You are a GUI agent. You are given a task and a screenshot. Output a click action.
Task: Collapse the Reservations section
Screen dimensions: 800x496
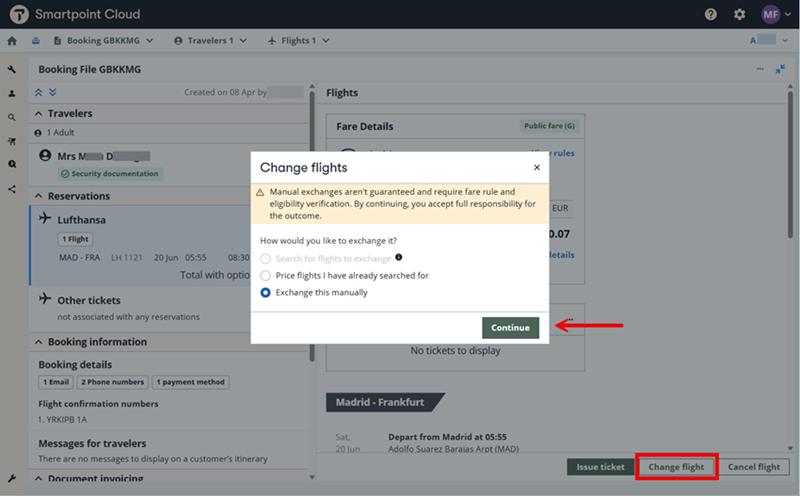point(38,196)
